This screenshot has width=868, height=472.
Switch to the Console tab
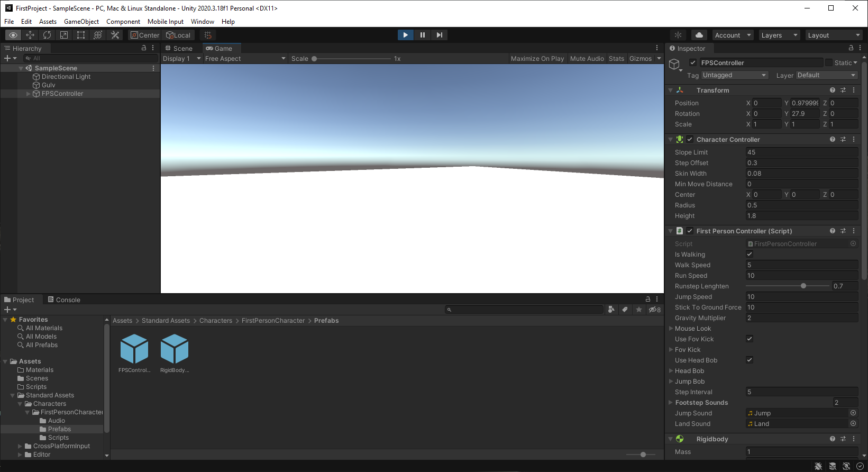click(x=64, y=299)
